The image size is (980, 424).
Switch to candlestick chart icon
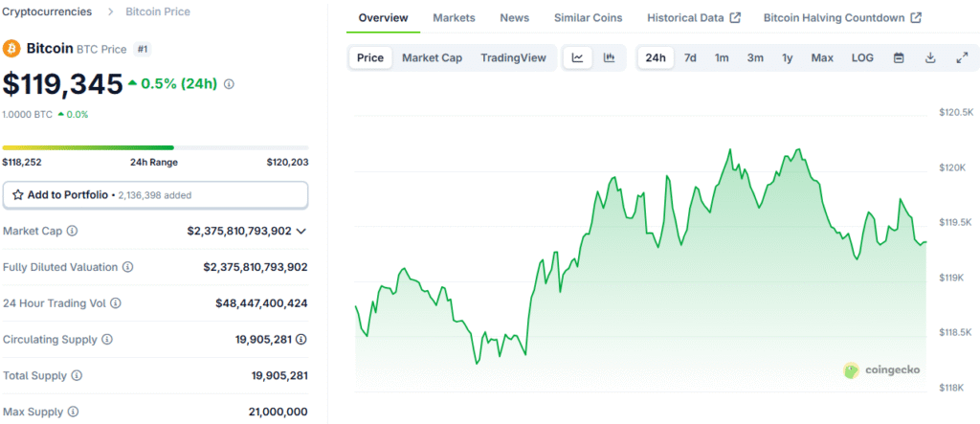pyautogui.click(x=609, y=58)
